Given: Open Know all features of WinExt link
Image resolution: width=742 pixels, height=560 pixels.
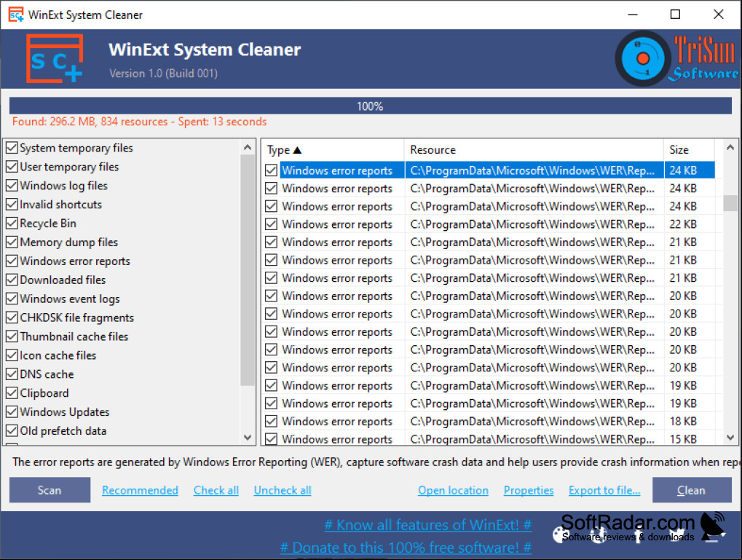Looking at the screenshot, I should tap(427, 525).
